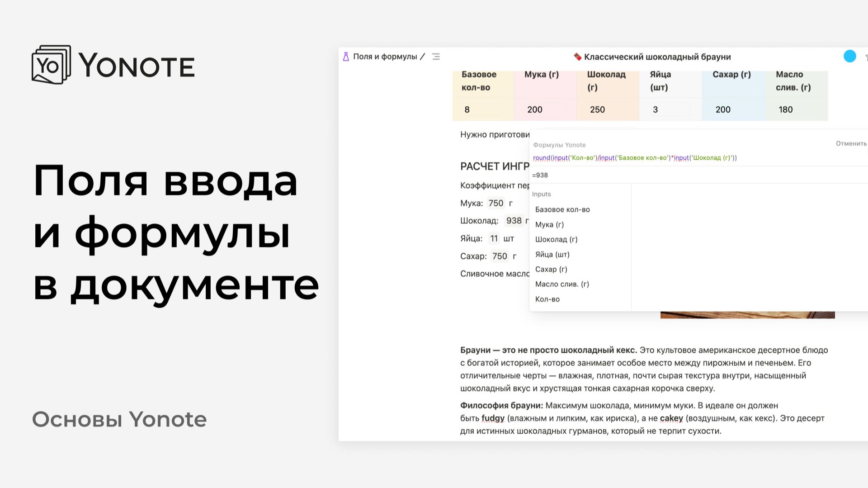Click the Масло слив. field with 180
This screenshot has width=868, height=488.
tap(796, 109)
